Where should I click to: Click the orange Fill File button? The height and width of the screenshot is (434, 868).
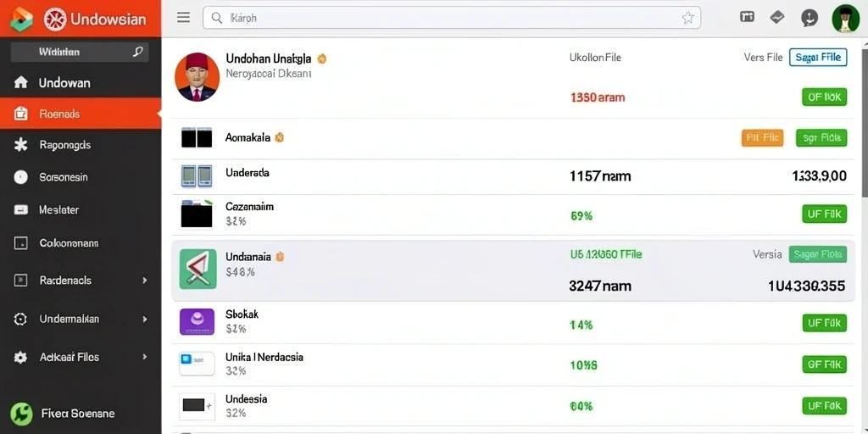[762, 138]
